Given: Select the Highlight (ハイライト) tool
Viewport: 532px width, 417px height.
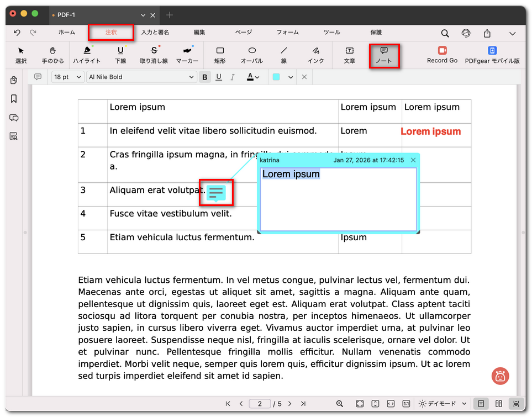Looking at the screenshot, I should [x=87, y=55].
